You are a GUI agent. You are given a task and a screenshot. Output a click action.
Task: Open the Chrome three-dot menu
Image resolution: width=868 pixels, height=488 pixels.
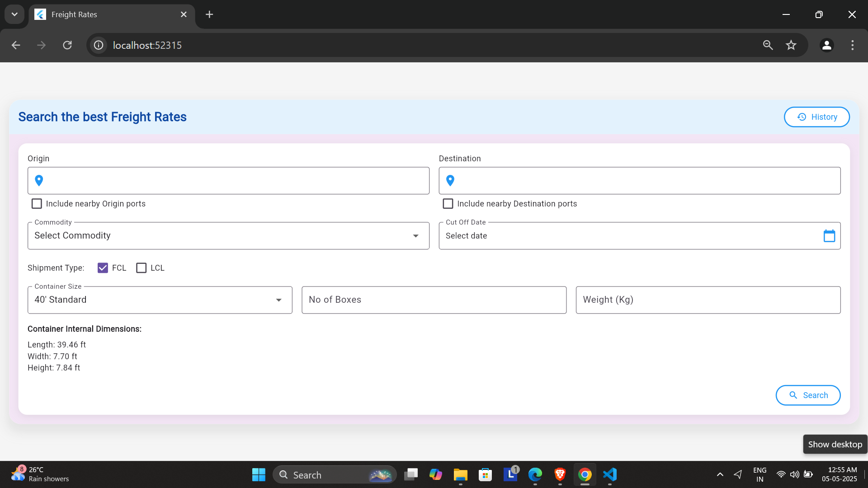[852, 45]
